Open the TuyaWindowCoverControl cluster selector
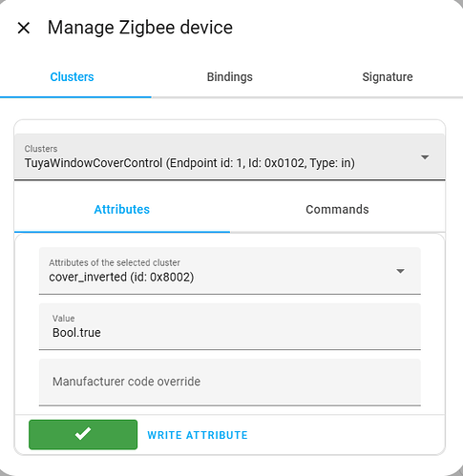 point(230,157)
